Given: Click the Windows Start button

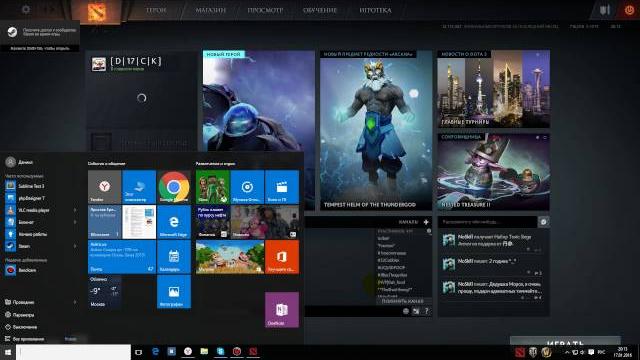Looking at the screenshot, I should [x=8, y=352].
